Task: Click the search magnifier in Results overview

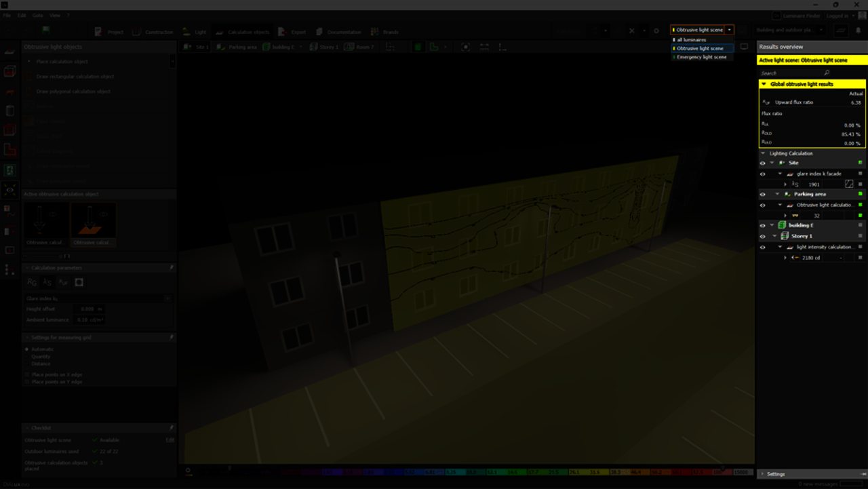Action: click(827, 73)
